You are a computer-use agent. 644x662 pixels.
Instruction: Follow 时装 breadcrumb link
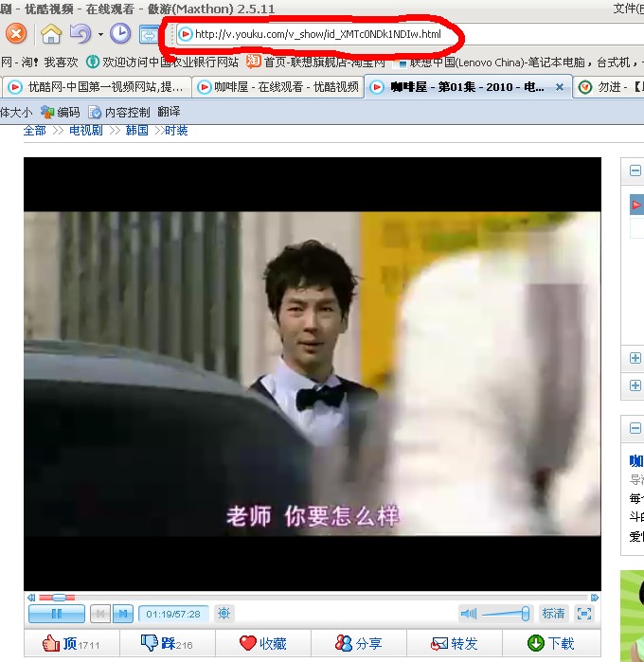pos(176,130)
